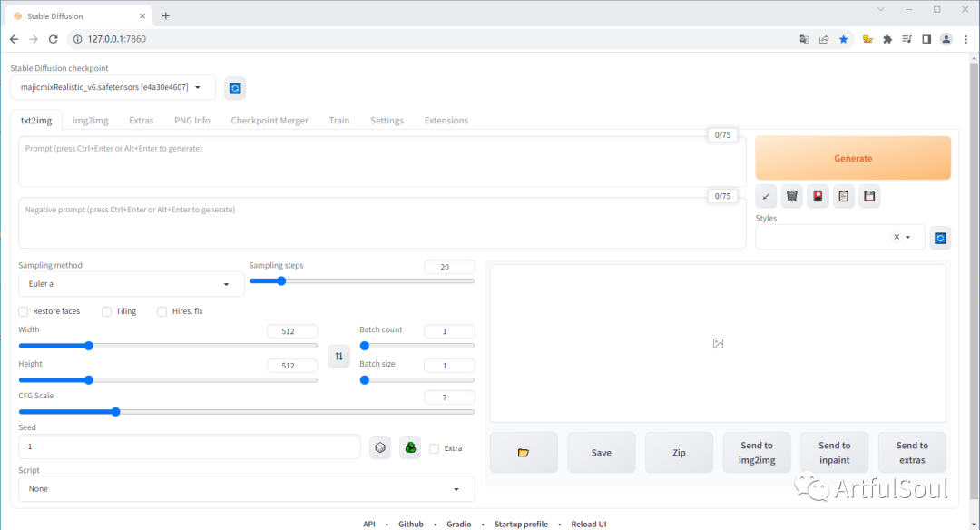Show extra networks card icon
Viewport: 980px width, 530px height.
[818, 196]
